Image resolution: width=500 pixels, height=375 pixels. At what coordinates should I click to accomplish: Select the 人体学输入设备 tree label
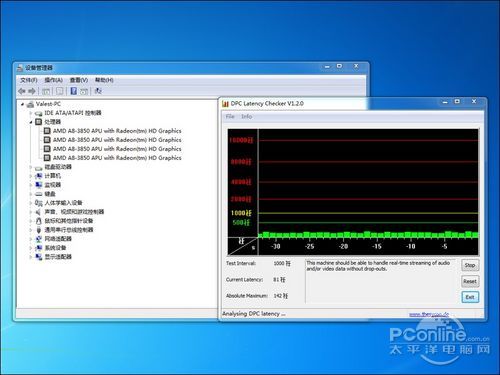63,203
